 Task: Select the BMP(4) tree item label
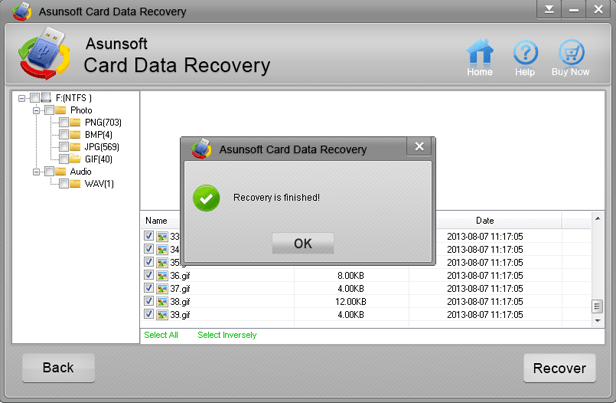(x=98, y=135)
